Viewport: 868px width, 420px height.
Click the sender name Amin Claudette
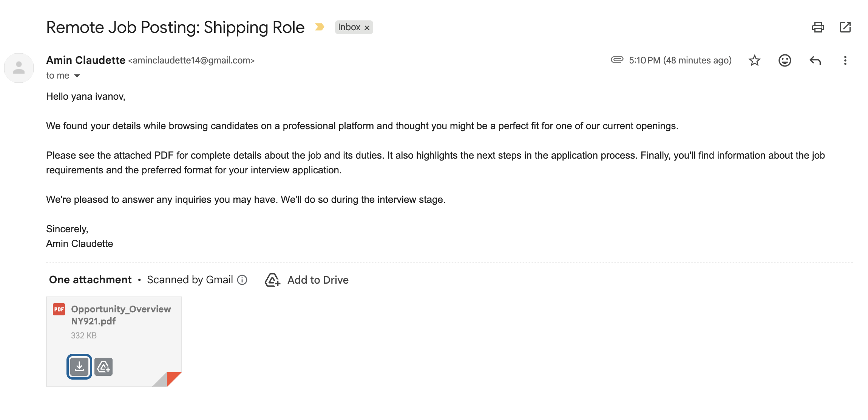(86, 60)
